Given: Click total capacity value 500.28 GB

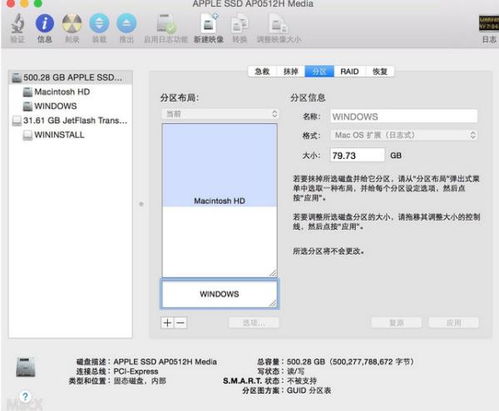Looking at the screenshot, I should tap(350, 362).
